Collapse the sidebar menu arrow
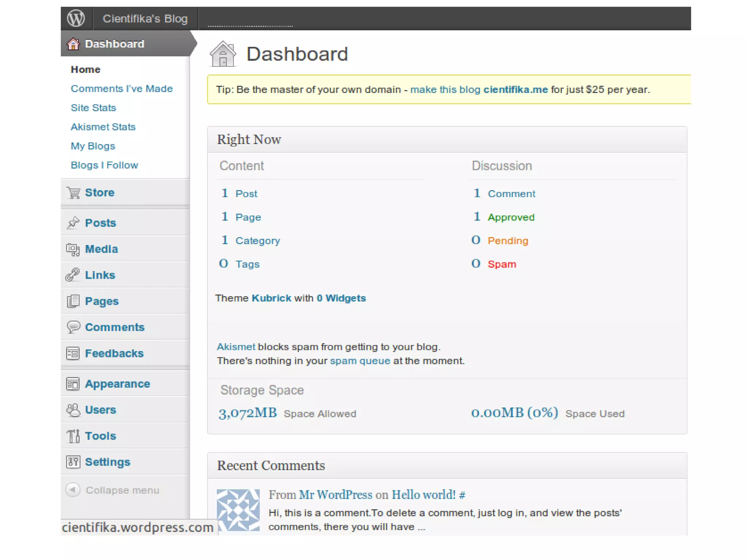Screen dimensions: 747x560 point(73,490)
